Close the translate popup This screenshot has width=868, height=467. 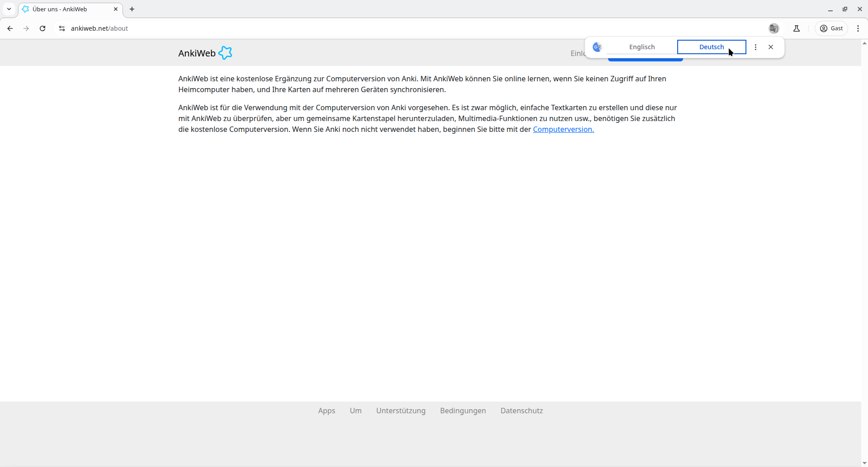pyautogui.click(x=771, y=47)
